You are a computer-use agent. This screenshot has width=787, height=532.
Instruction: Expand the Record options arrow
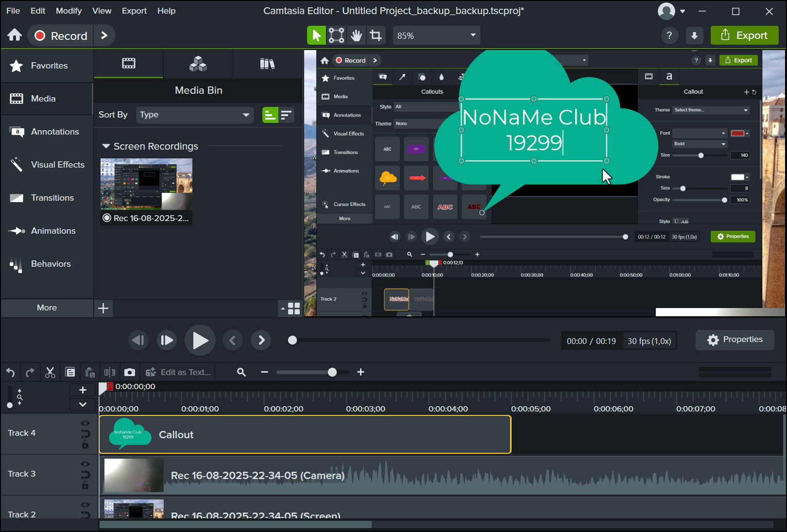104,35
